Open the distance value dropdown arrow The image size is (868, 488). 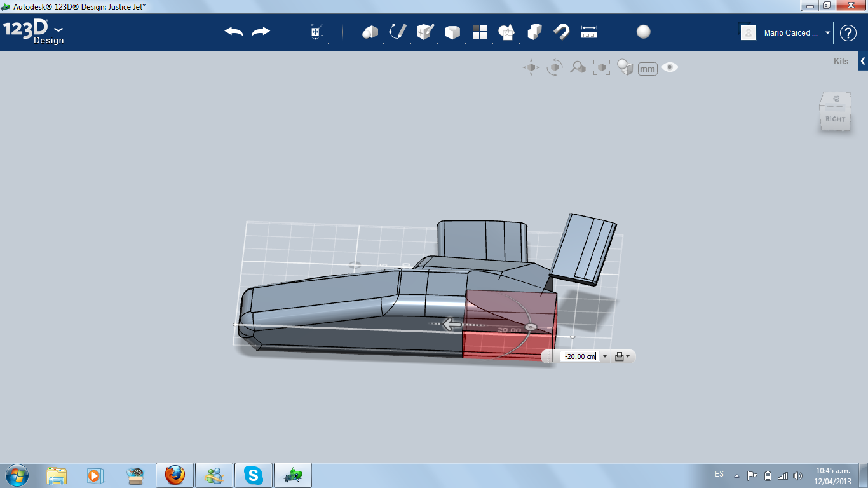[605, 356]
